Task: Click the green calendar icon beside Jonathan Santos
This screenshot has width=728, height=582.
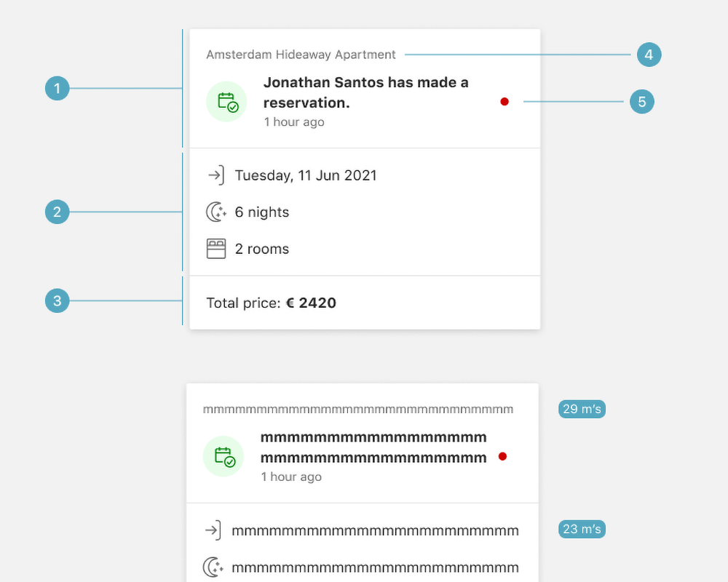Action: click(x=226, y=102)
